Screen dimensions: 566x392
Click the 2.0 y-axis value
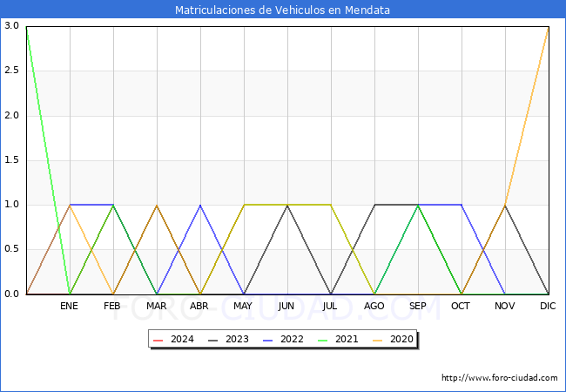(11, 116)
